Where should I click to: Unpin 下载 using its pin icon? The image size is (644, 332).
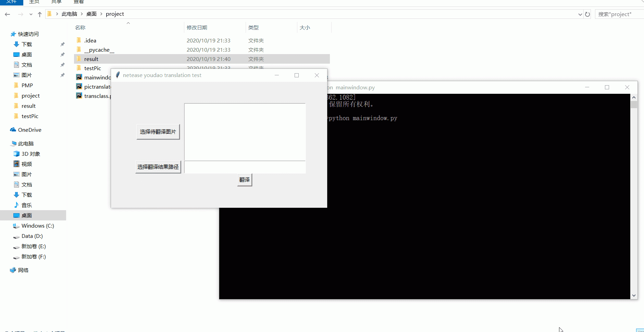click(x=62, y=44)
